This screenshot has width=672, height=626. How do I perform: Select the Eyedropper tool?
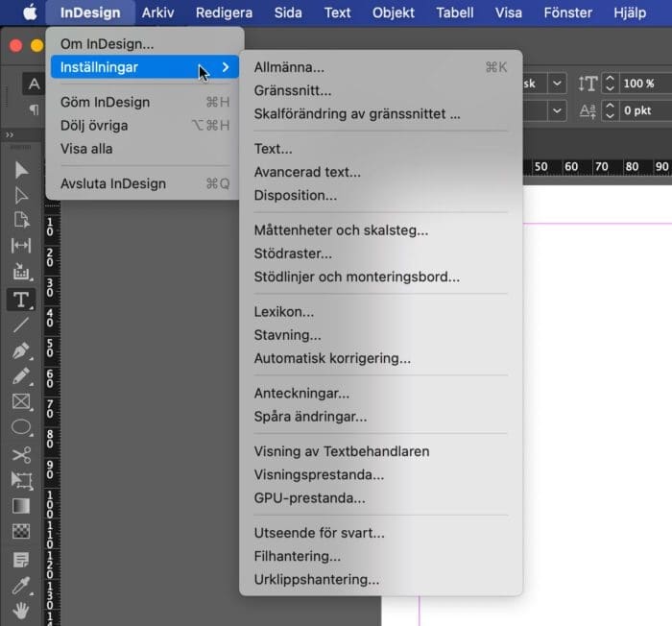21,586
